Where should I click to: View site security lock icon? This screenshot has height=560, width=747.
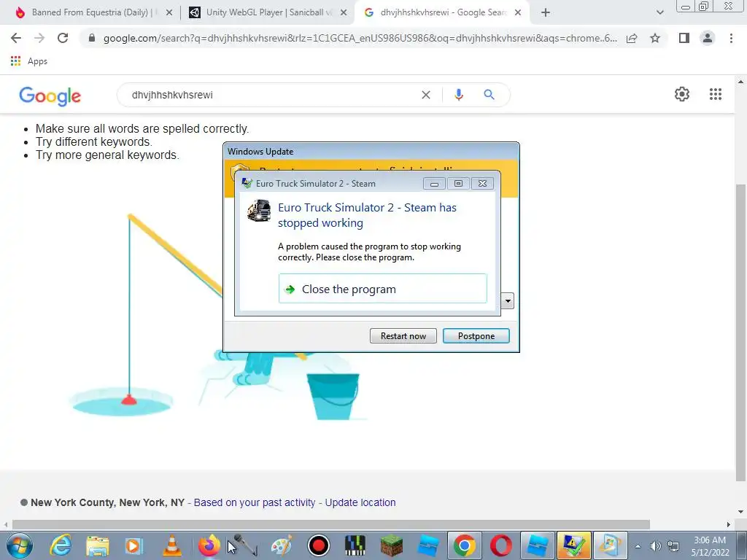(92, 38)
